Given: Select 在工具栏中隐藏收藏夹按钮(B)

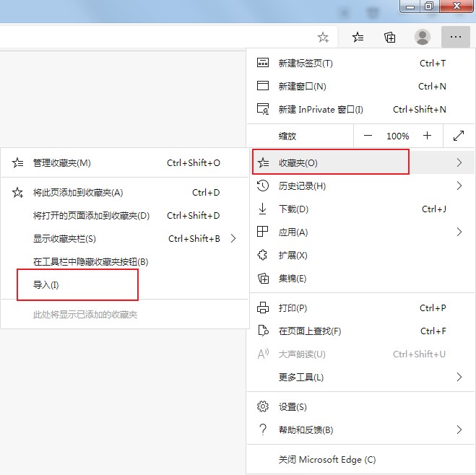Looking at the screenshot, I should [125, 261].
